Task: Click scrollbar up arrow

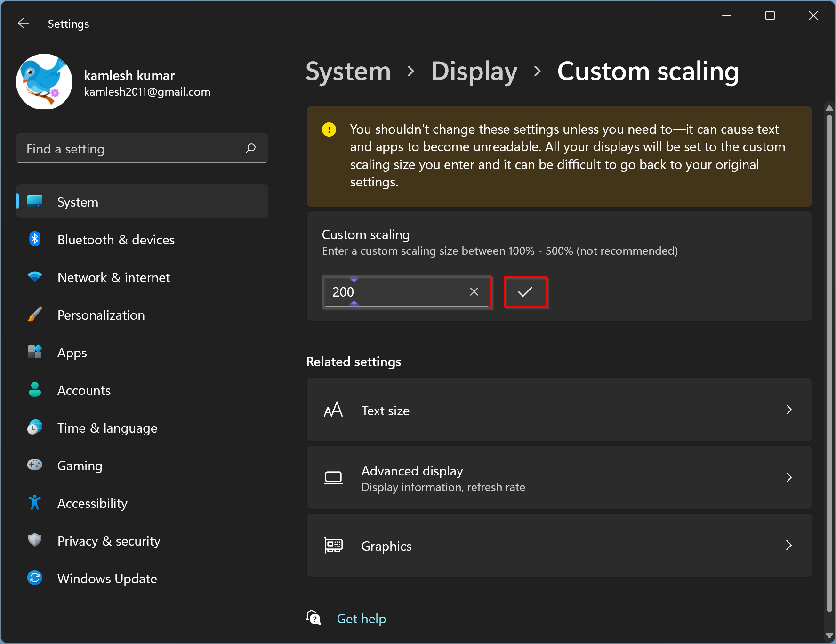Action: click(829, 108)
